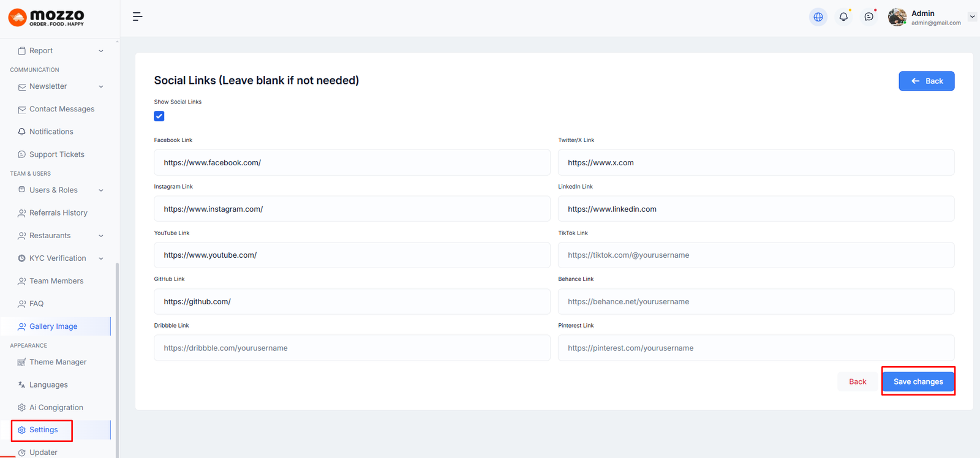Toggle the sidebar hamburger menu icon
Screen dimensions: 980x458
pyautogui.click(x=137, y=17)
